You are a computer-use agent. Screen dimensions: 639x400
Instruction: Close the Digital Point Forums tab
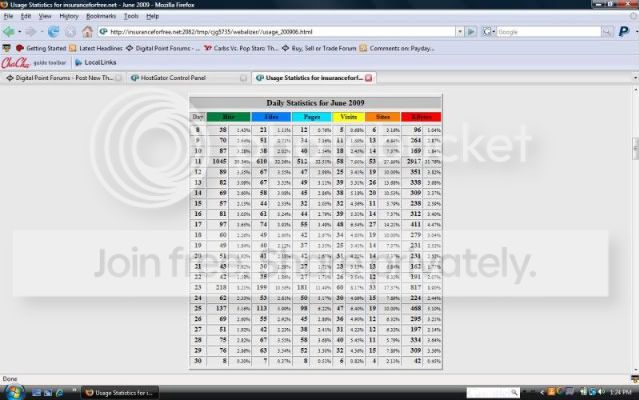[118, 78]
